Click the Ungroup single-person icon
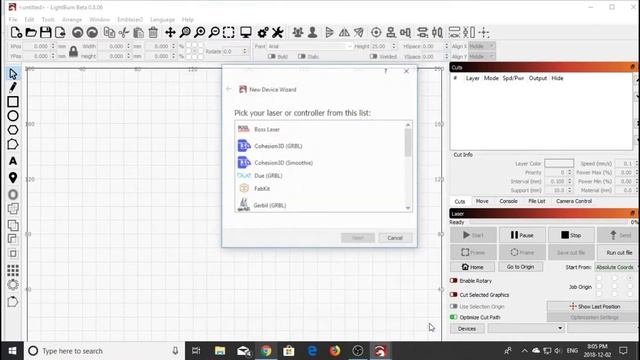 (313, 32)
